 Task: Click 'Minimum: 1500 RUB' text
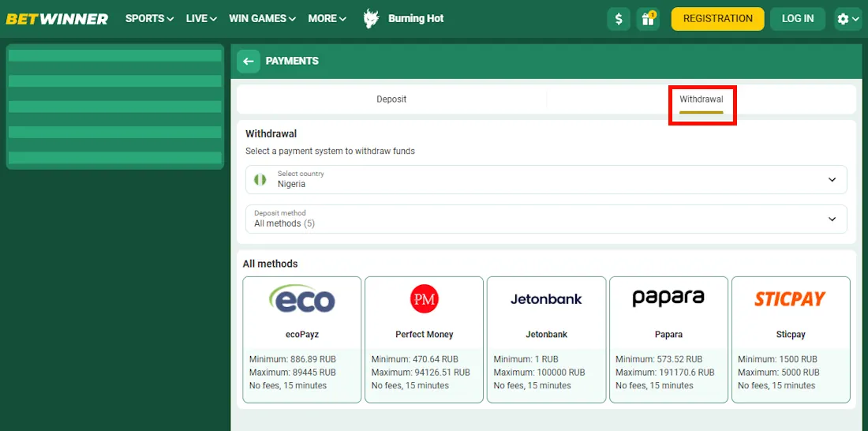pyautogui.click(x=778, y=359)
